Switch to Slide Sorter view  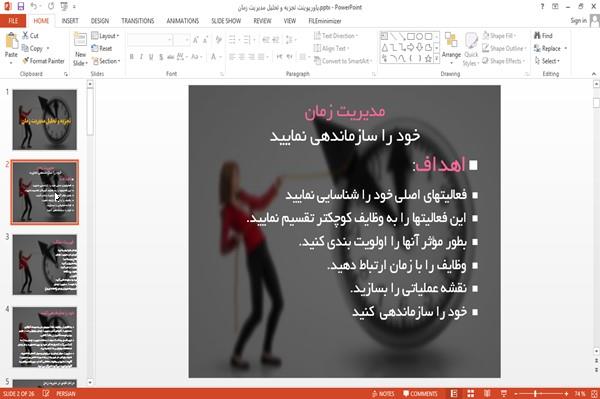point(471,394)
